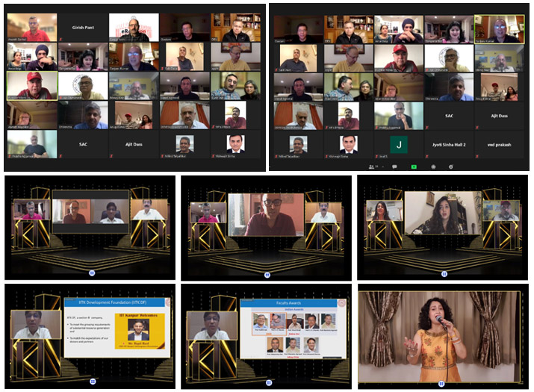Select the Girish Pant tile in the left gallery
The height and width of the screenshot is (392, 534).
(x=82, y=27)
